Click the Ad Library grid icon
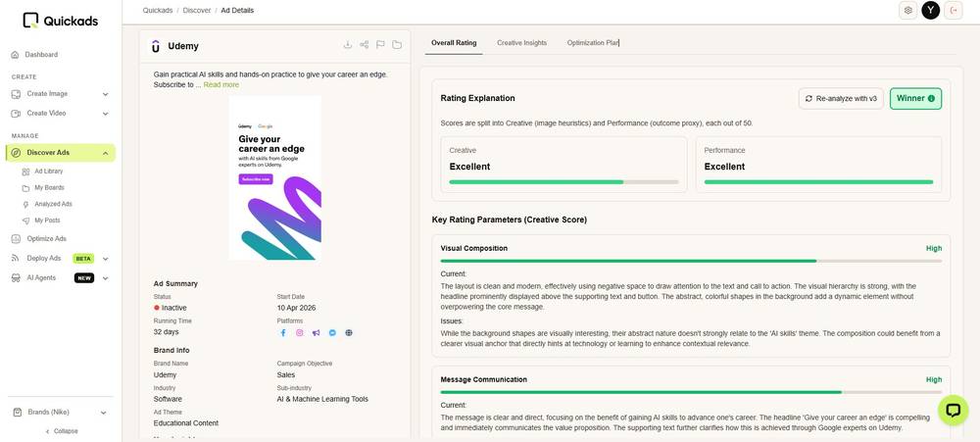Image resolution: width=980 pixels, height=442 pixels. click(x=25, y=172)
